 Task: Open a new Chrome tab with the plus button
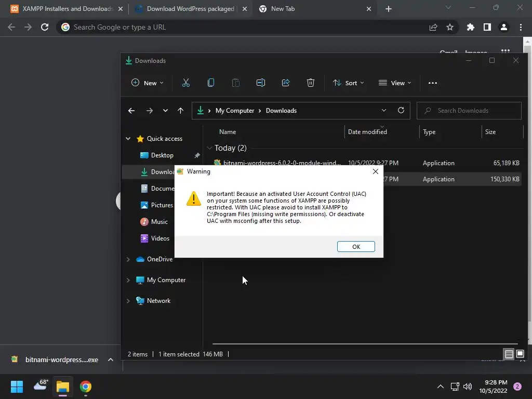pyautogui.click(x=389, y=9)
